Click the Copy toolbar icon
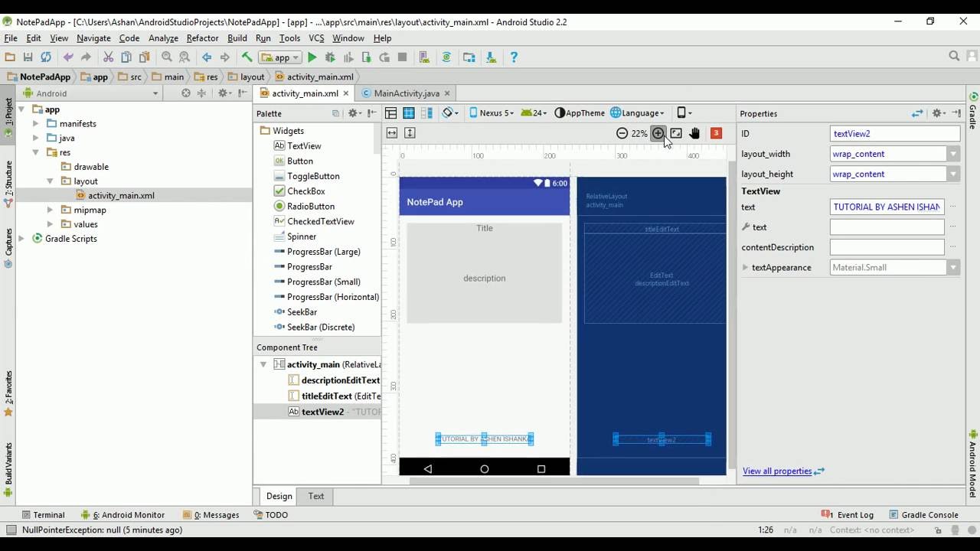The image size is (980, 551). 126,57
